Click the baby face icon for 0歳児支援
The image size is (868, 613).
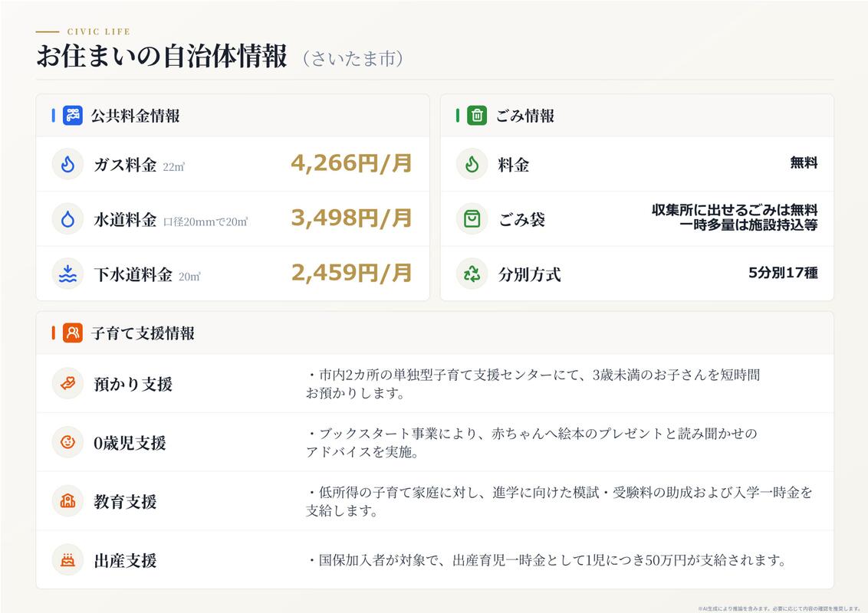pyautogui.click(x=67, y=442)
